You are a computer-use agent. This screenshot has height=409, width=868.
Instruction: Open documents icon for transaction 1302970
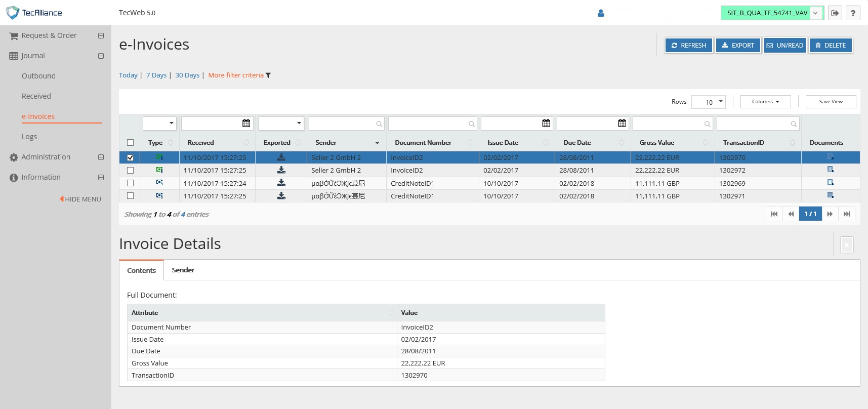(x=831, y=157)
